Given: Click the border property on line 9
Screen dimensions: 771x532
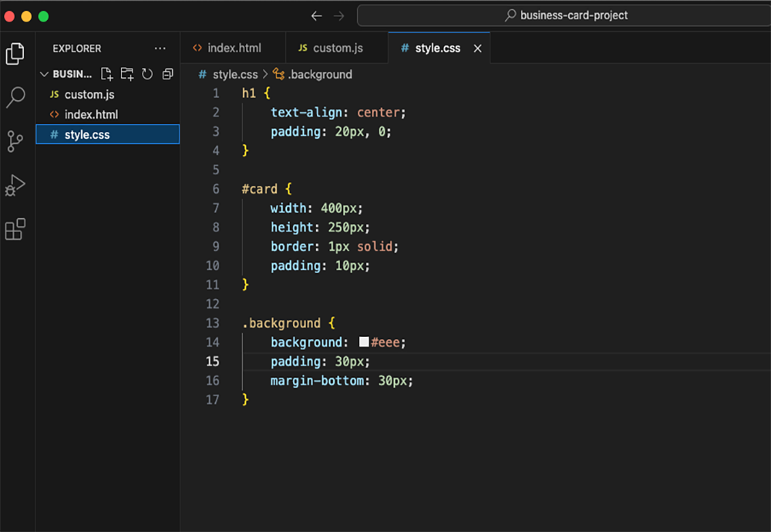Looking at the screenshot, I should tap(291, 246).
